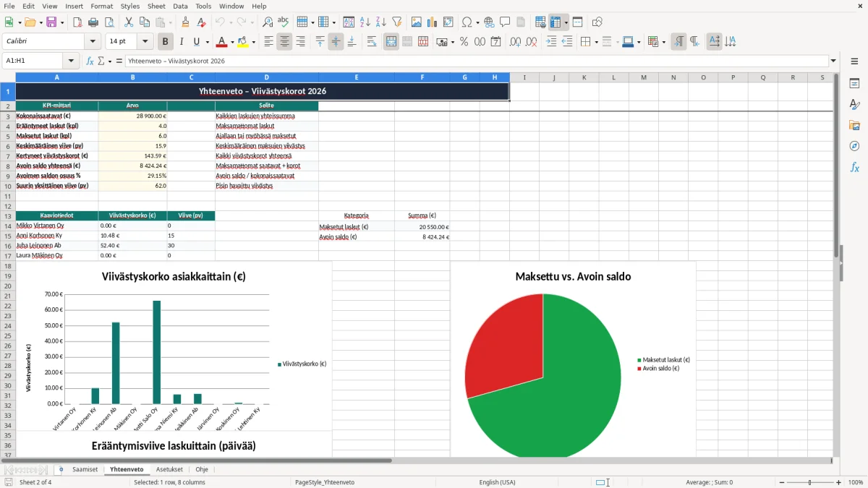Insert hyperlink icon
Image resolution: width=868 pixels, height=488 pixels.
[x=489, y=22]
